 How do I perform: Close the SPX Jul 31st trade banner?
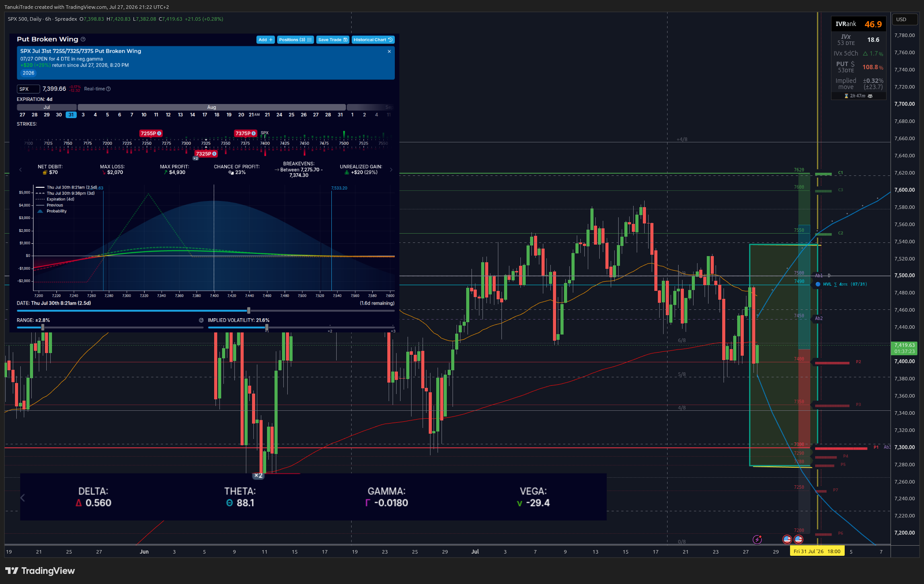[x=389, y=52]
